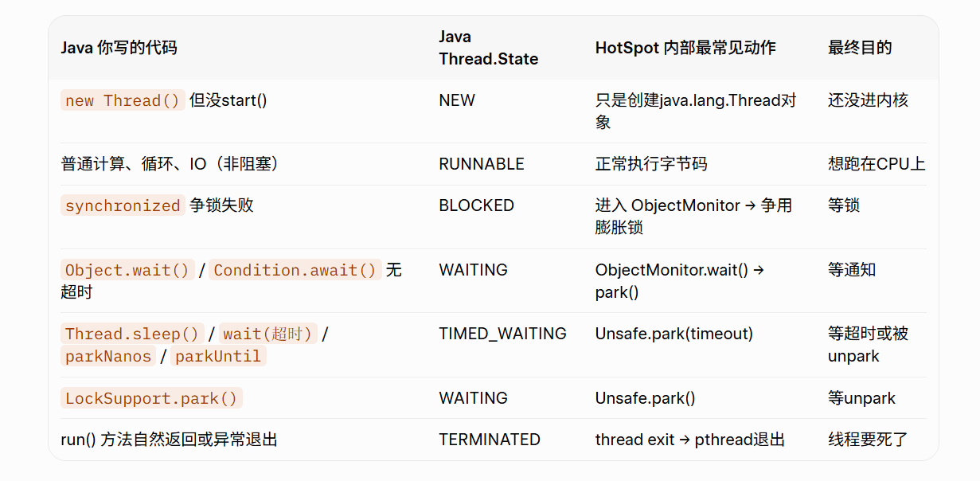Image resolution: width=980 pixels, height=481 pixels.
Task: Select the BLOCKED state cell
Action: click(476, 205)
